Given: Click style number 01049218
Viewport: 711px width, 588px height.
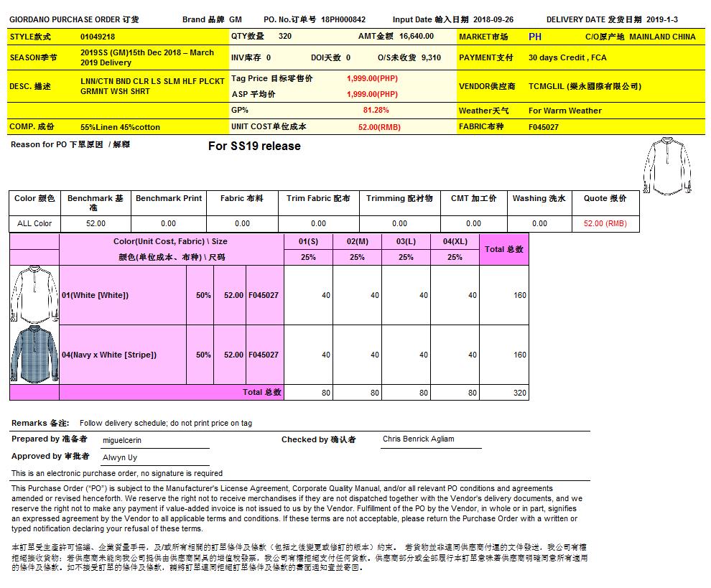Looking at the screenshot, I should [x=98, y=36].
